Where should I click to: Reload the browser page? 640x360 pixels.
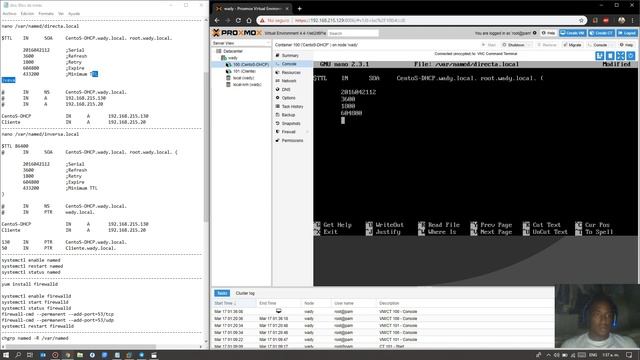pyautogui.click(x=238, y=20)
